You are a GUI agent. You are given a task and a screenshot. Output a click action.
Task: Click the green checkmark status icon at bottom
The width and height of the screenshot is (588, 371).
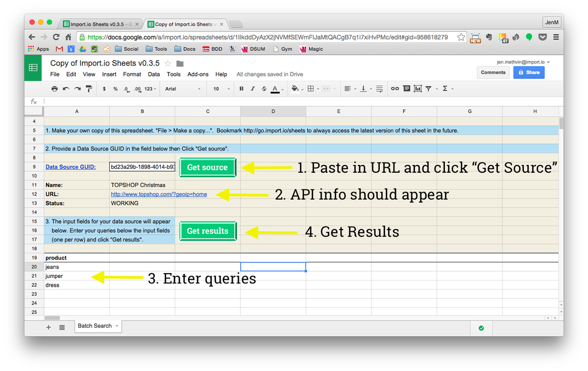click(x=481, y=328)
